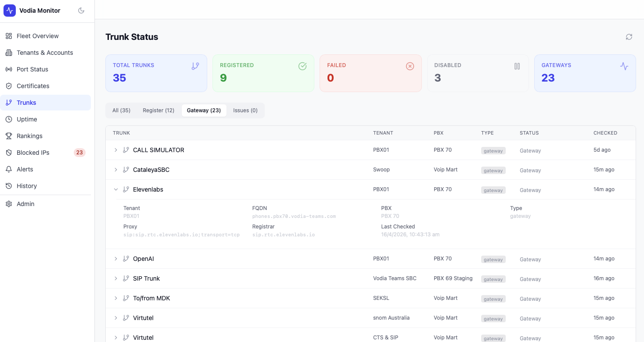644x342 pixels.
Task: Open the Alerts bell section
Action: [25, 169]
